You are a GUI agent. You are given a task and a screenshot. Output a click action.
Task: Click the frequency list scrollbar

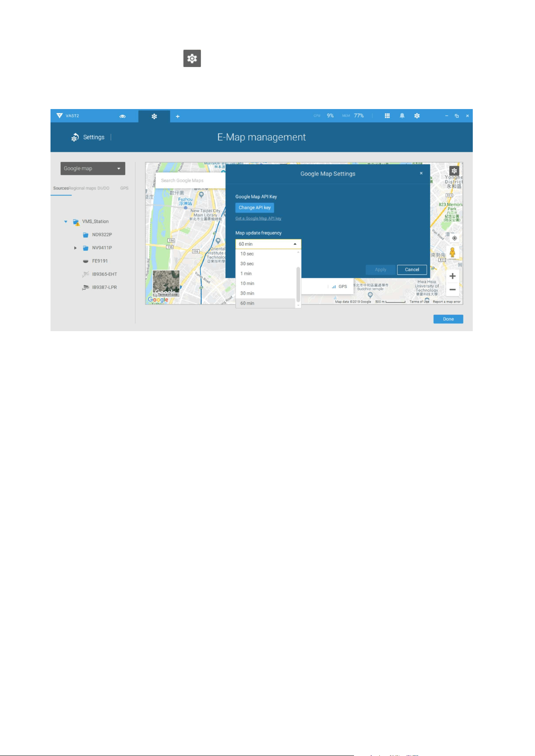(x=299, y=284)
